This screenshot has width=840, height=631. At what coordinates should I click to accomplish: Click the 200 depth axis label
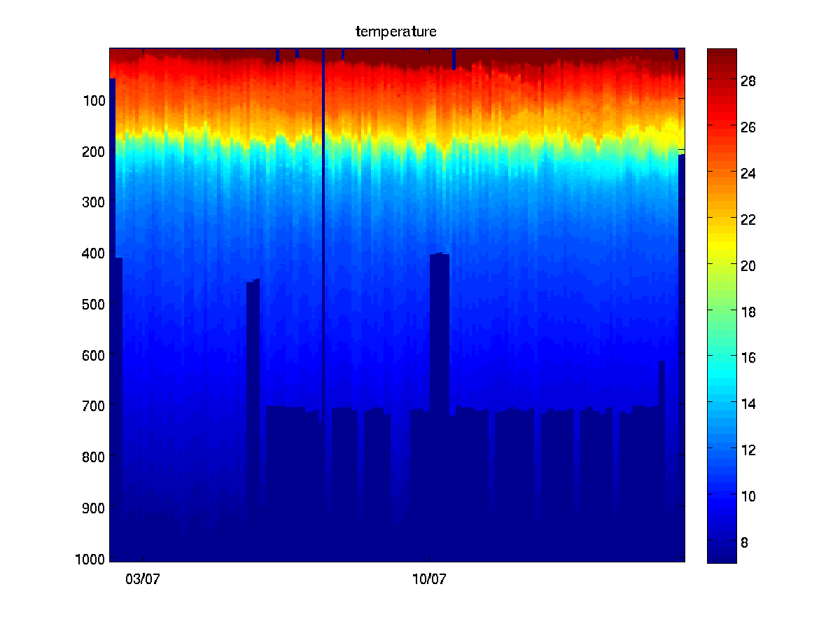(x=93, y=151)
